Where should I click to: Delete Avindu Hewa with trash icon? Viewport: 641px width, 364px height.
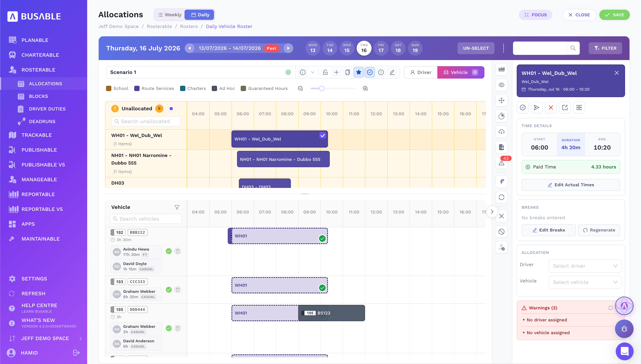point(178,251)
